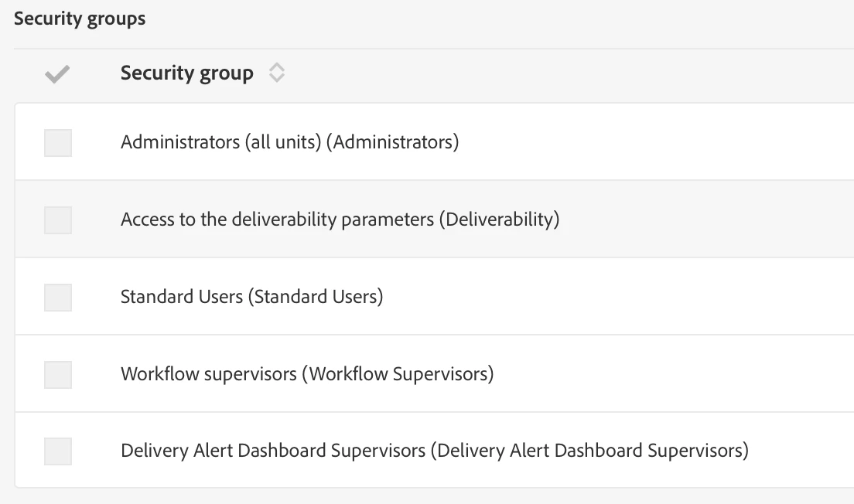The image size is (854, 504).
Task: Click the Access to the deliverability parameters text
Action: pyautogui.click(x=340, y=220)
